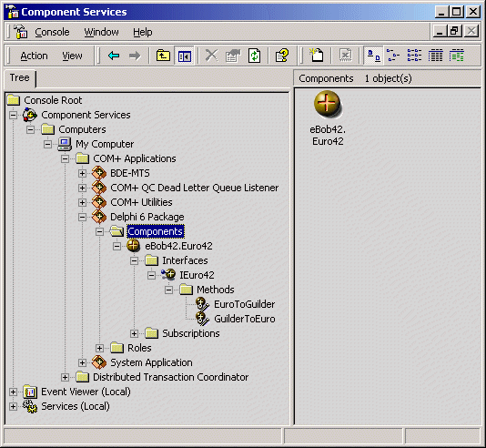Viewport: 486px width, 448px height.
Task: Collapse the Delphi 6 Package node
Action: pos(82,217)
